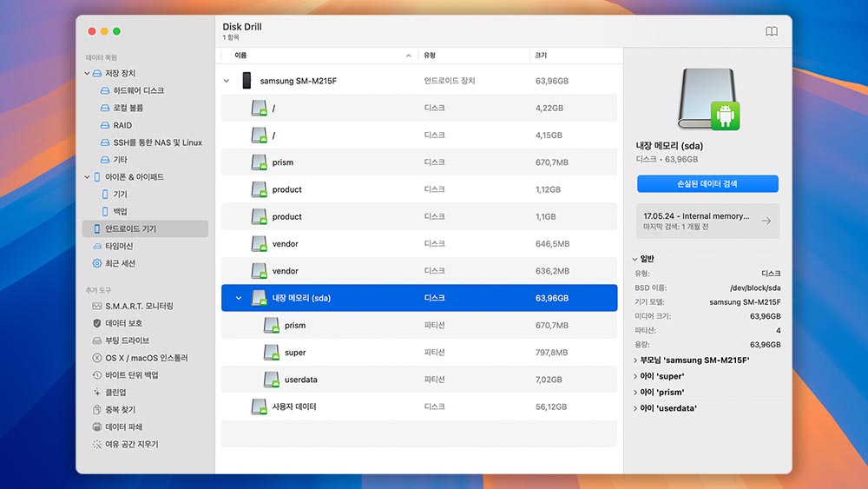
Task: Click the /dev/block/sda BSD name value
Action: point(755,288)
